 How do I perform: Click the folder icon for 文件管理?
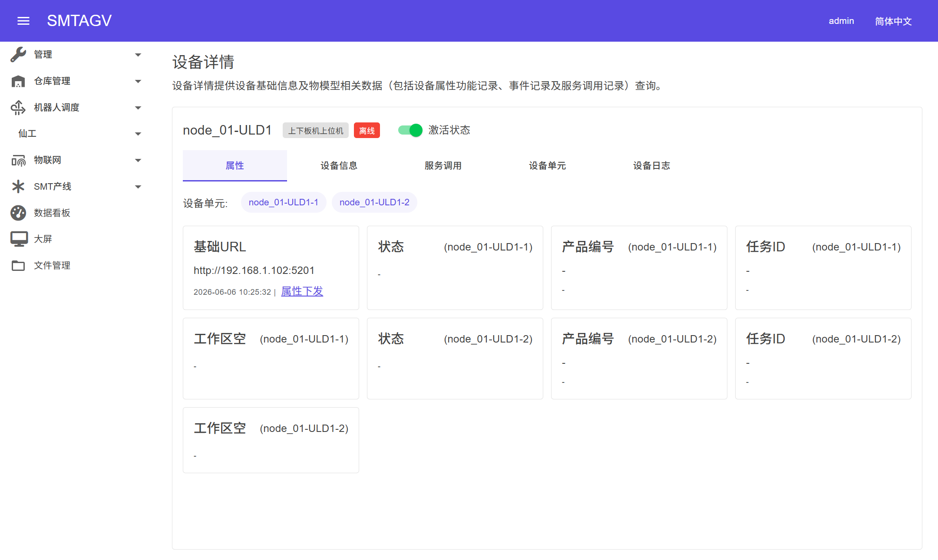point(18,265)
